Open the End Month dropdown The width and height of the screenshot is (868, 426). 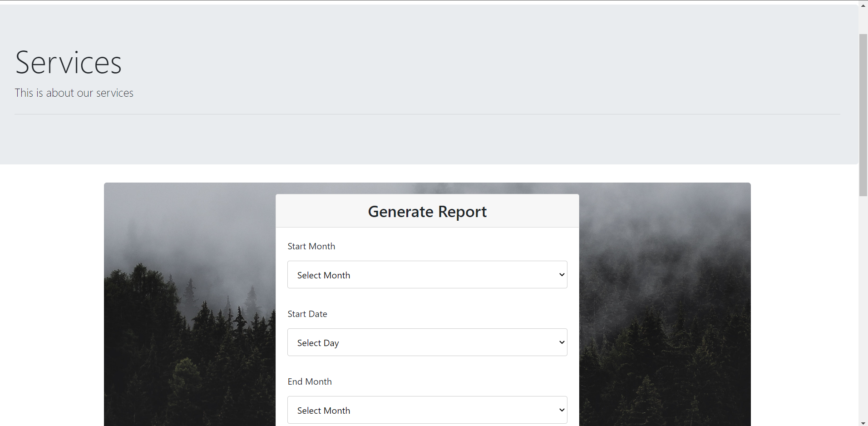pyautogui.click(x=427, y=410)
